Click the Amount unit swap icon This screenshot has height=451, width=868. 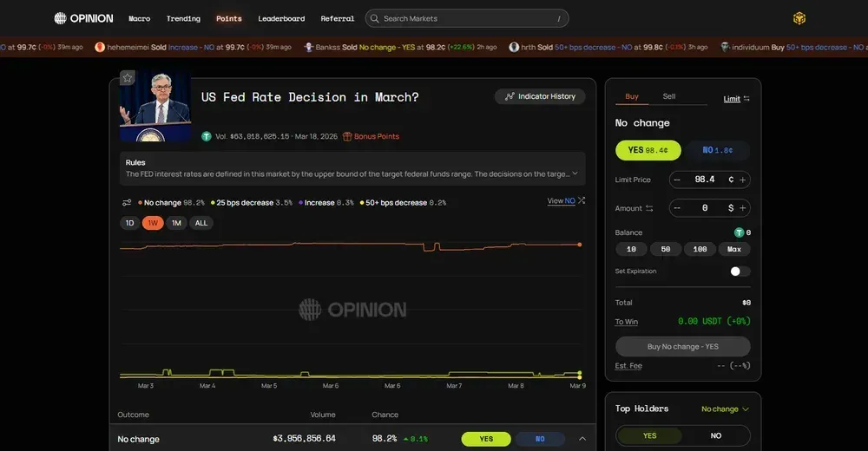[648, 208]
